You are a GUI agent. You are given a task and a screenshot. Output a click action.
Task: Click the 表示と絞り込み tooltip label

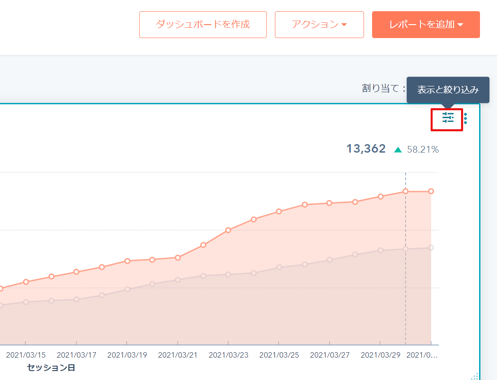coord(448,90)
